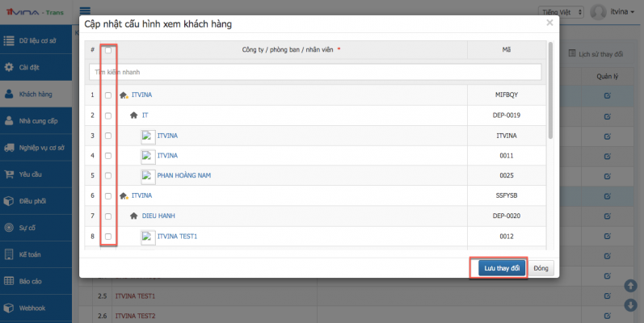Open Khách hàng in the sidebar menu
The image size is (644, 323).
pos(36,94)
